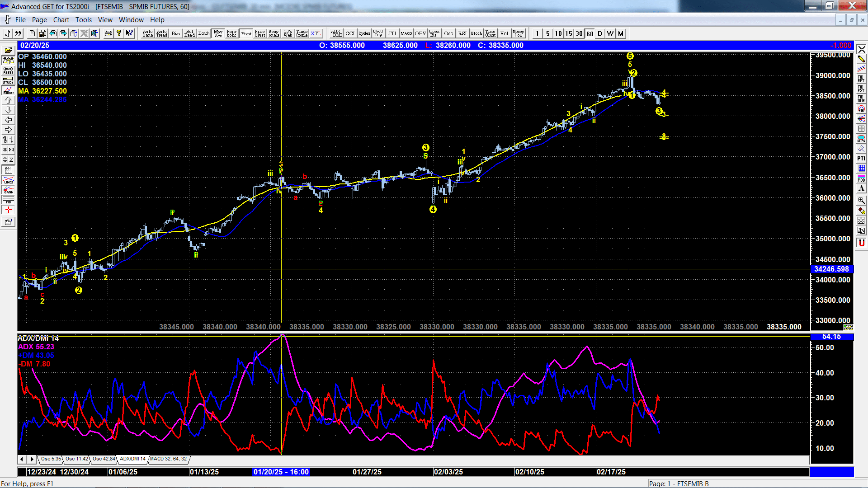Click the 01/20/25 - 16:00 date marker
This screenshot has width=868, height=488.
click(x=281, y=472)
